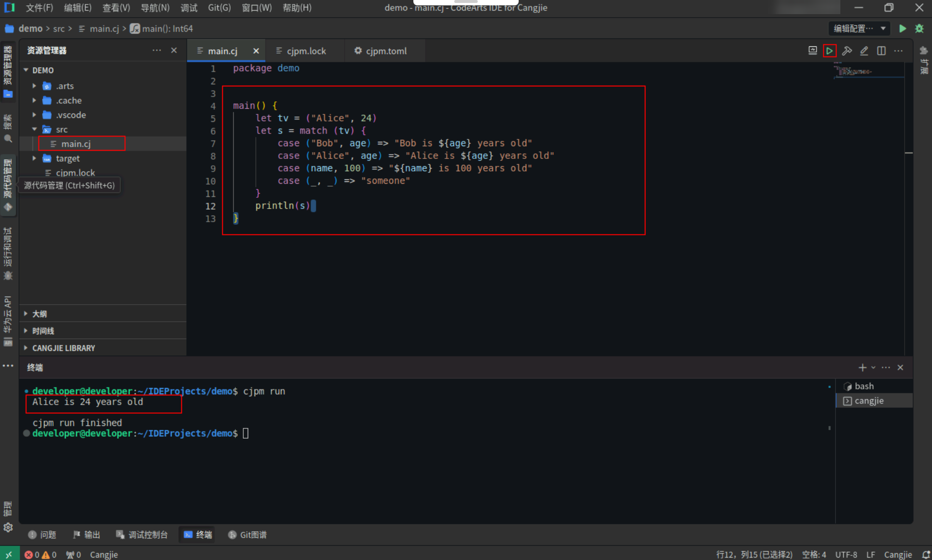Expand the 时间线 timeline section
Viewport: 932px width, 560px height.
tap(102, 331)
